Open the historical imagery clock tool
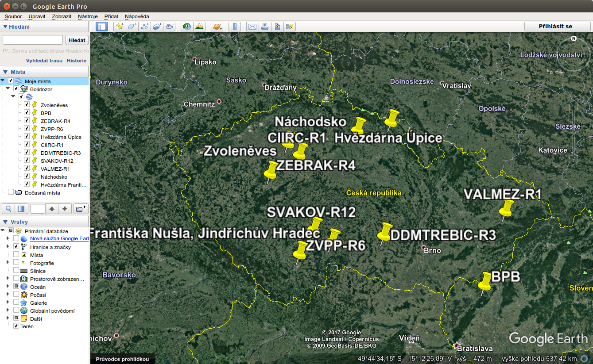Image resolution: width=593 pixels, height=364 pixels. (187, 27)
